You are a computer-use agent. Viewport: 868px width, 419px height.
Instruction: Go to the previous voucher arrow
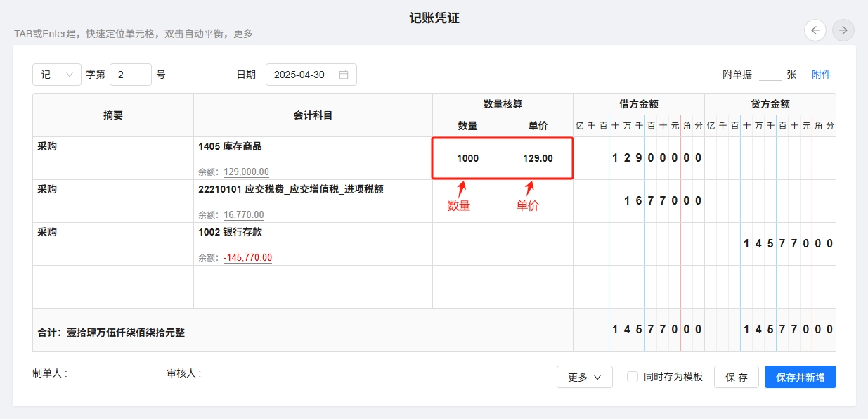click(815, 30)
